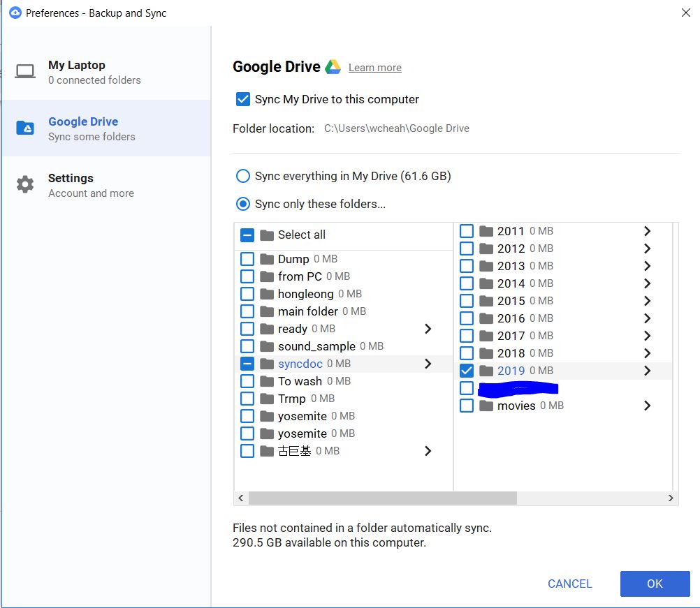Open the Settings section

[x=106, y=185]
